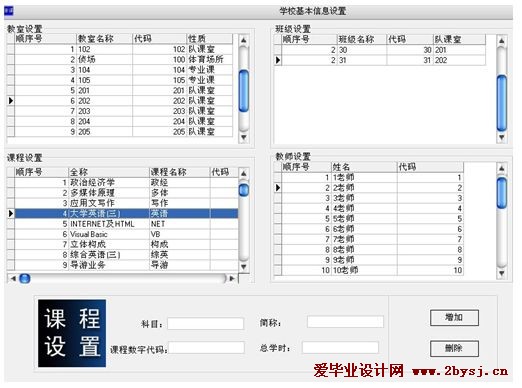Focus the 简称 input field
The image size is (522, 388).
click(345, 322)
